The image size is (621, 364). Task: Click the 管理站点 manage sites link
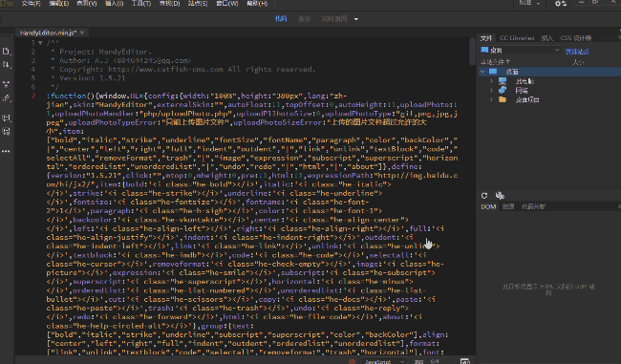click(x=577, y=52)
